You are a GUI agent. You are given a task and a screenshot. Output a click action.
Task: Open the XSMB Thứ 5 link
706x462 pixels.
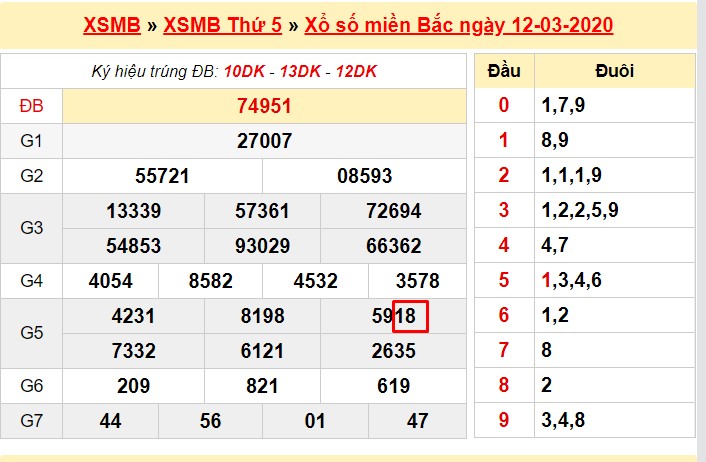tap(221, 25)
